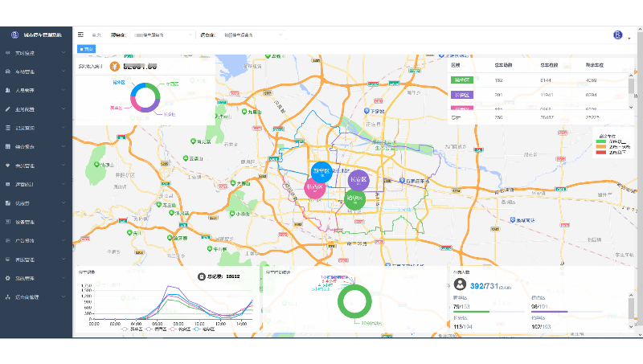Toggle purple series in line chart legend
Image resolution: width=643 pixels, height=364 pixels.
[x=156, y=329]
